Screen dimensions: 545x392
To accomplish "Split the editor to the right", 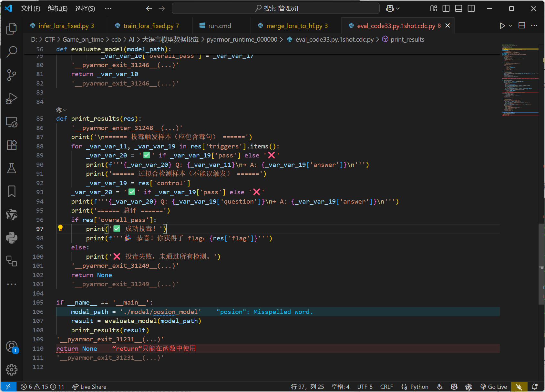I will point(522,25).
